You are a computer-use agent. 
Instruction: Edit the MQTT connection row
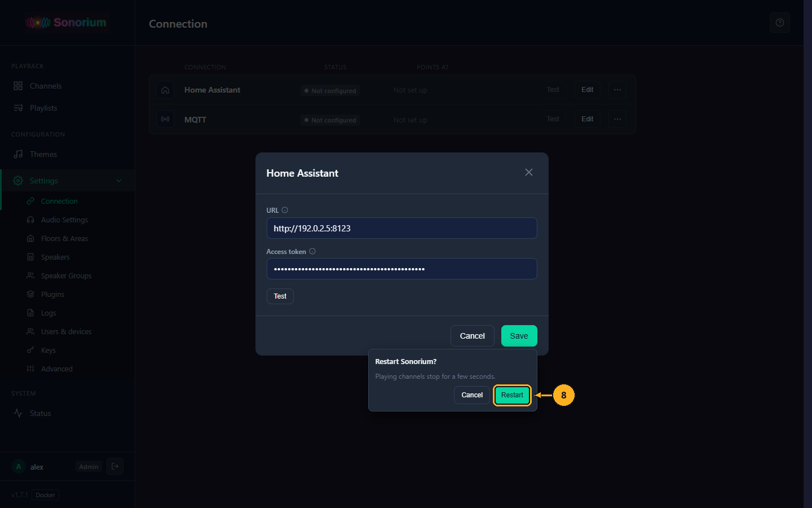coord(588,119)
